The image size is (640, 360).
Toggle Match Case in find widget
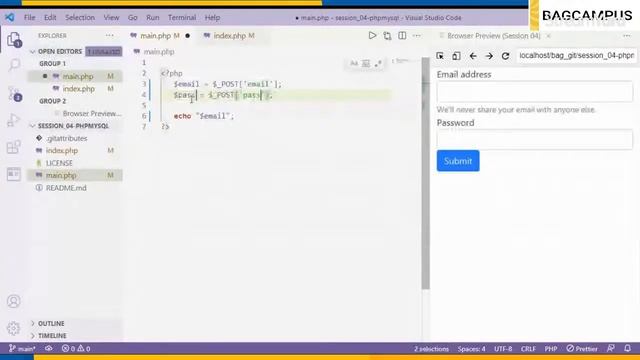(x=354, y=63)
